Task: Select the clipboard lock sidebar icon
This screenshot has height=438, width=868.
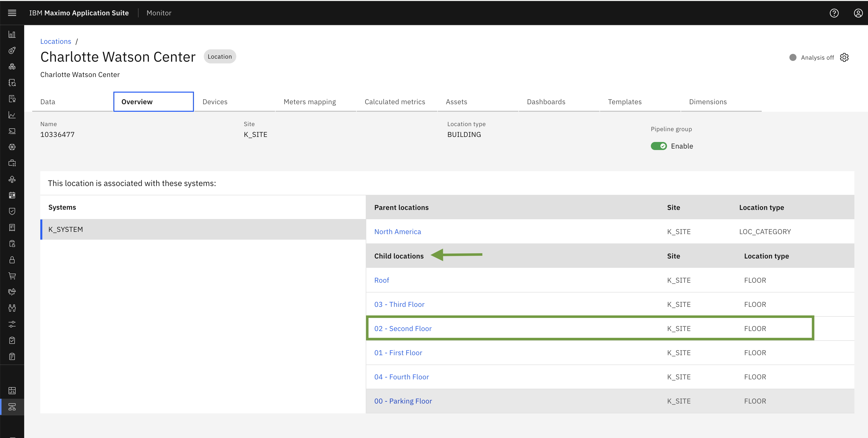Action: click(12, 244)
